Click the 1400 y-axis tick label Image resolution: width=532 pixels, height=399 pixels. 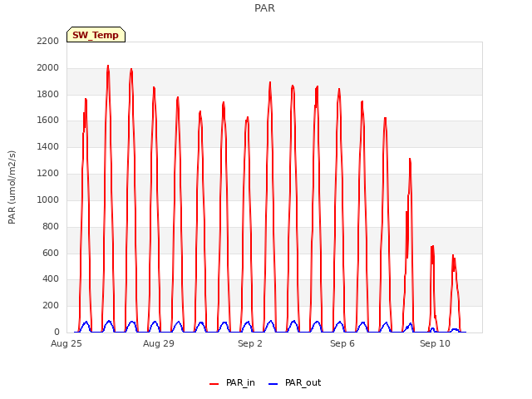[48, 146]
